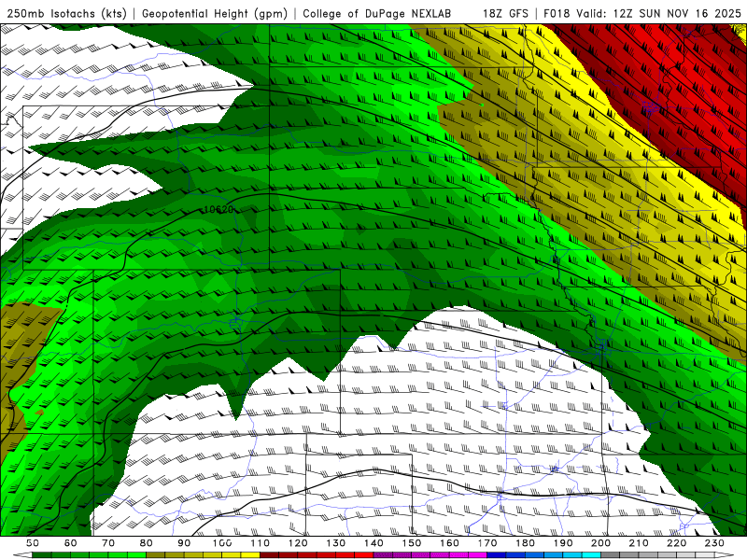Click the 190 label on the color scale
The height and width of the screenshot is (560, 747).
[x=563, y=543]
